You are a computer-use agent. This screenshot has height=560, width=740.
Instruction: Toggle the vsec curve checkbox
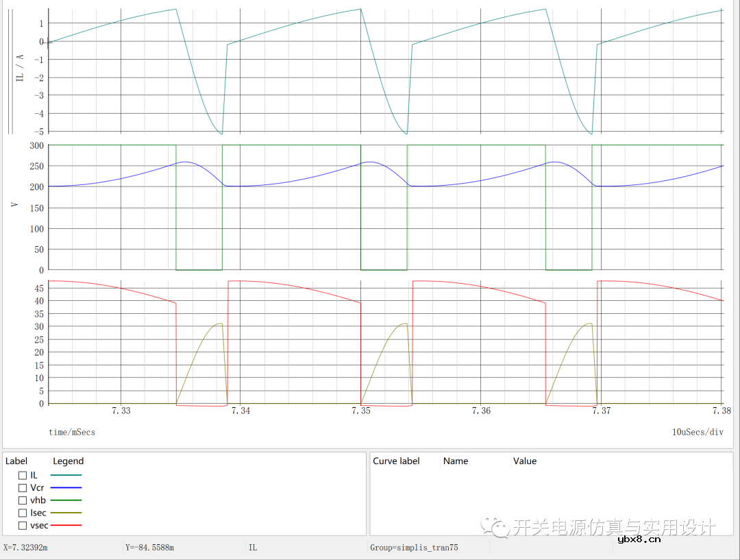point(23,526)
